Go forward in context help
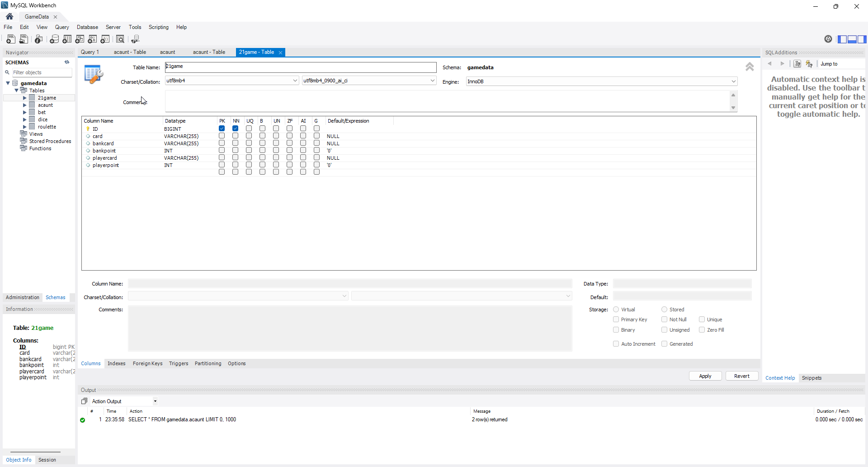Screen dimensions: 868x467 pyautogui.click(x=782, y=64)
